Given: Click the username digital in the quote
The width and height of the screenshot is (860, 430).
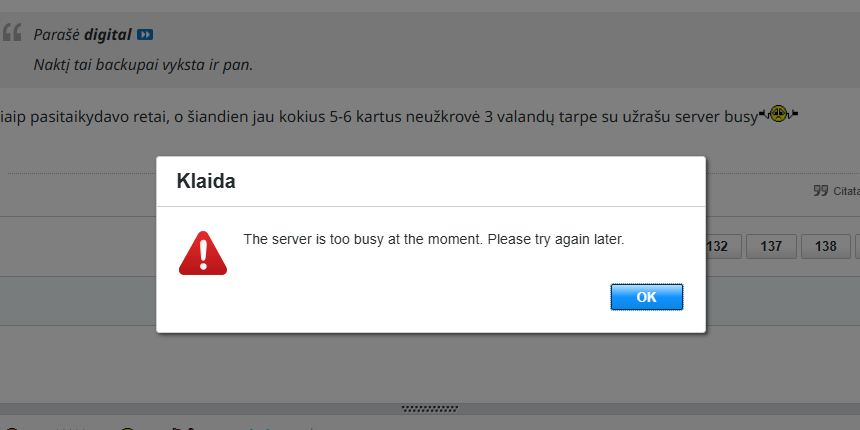Looking at the screenshot, I should coord(108,35).
